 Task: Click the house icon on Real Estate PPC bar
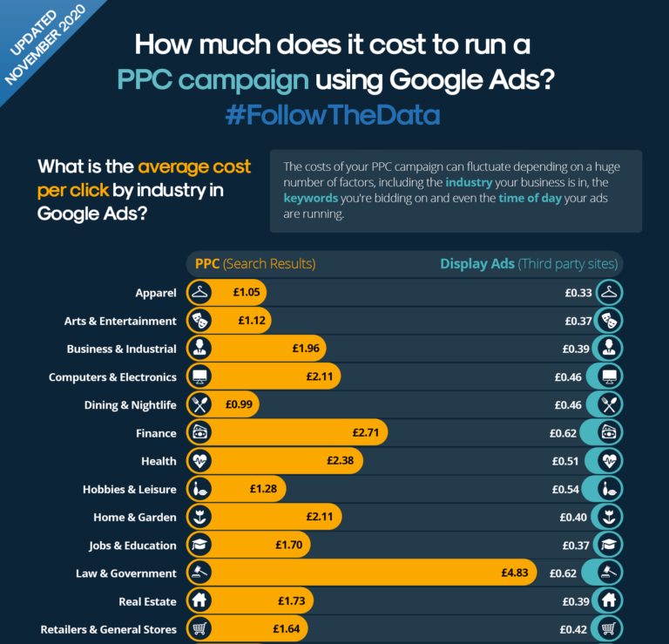pyautogui.click(x=199, y=601)
